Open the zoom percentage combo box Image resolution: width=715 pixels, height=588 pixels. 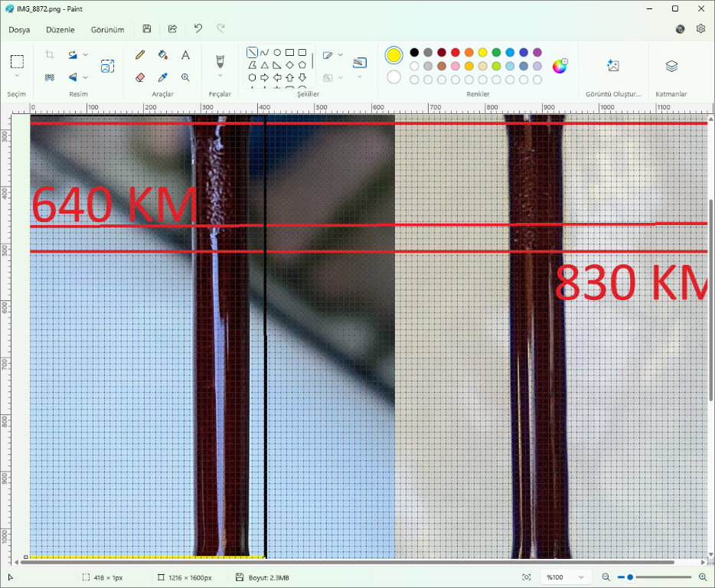pyautogui.click(x=566, y=577)
